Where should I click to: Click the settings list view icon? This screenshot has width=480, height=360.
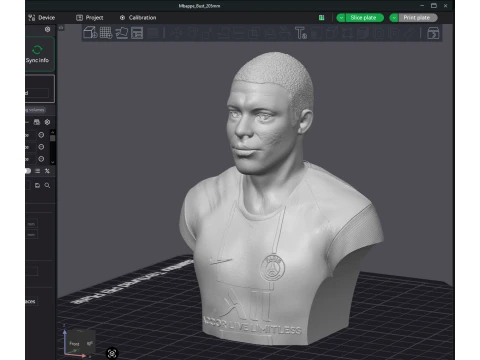(x=37, y=171)
